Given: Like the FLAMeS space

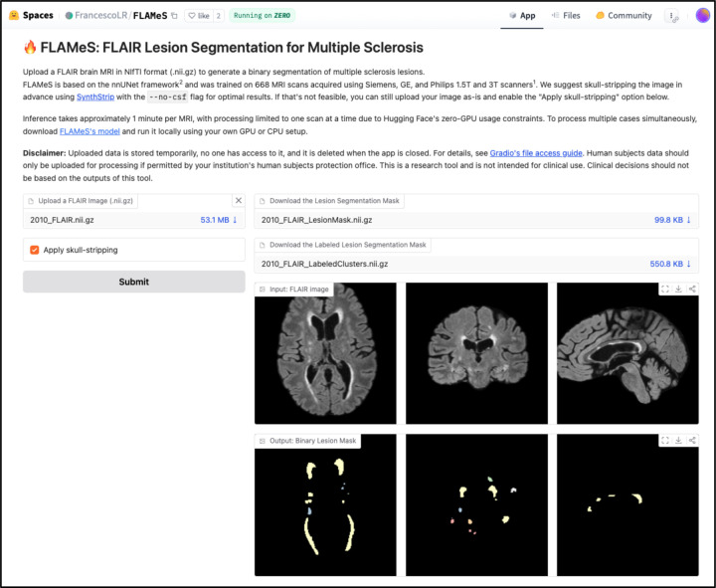Looking at the screenshot, I should [199, 16].
